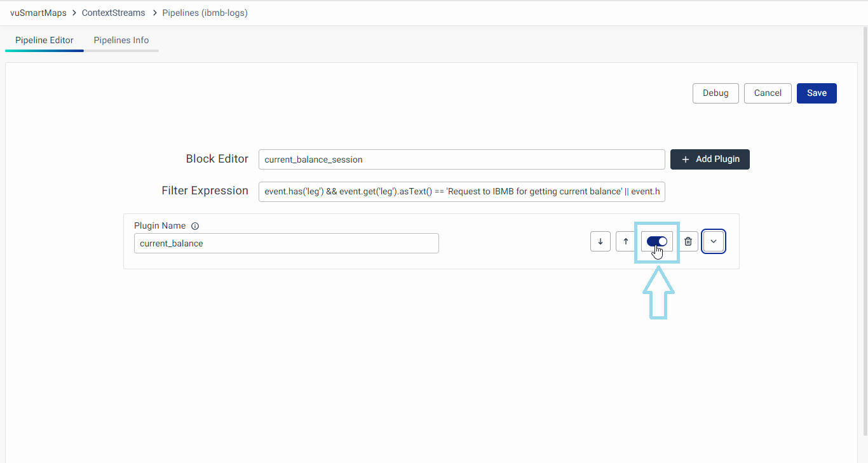The width and height of the screenshot is (868, 463).
Task: Open ContextStreams from the breadcrumb
Action: point(113,13)
